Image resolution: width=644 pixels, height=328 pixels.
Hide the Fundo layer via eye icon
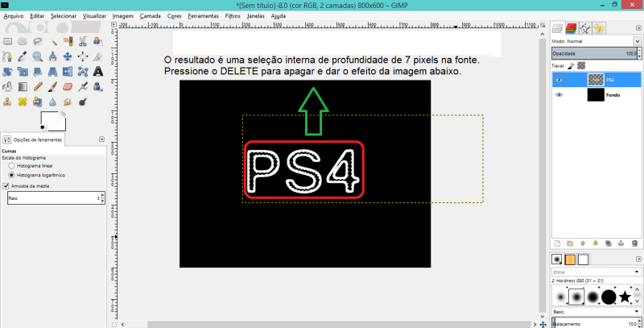[559, 95]
